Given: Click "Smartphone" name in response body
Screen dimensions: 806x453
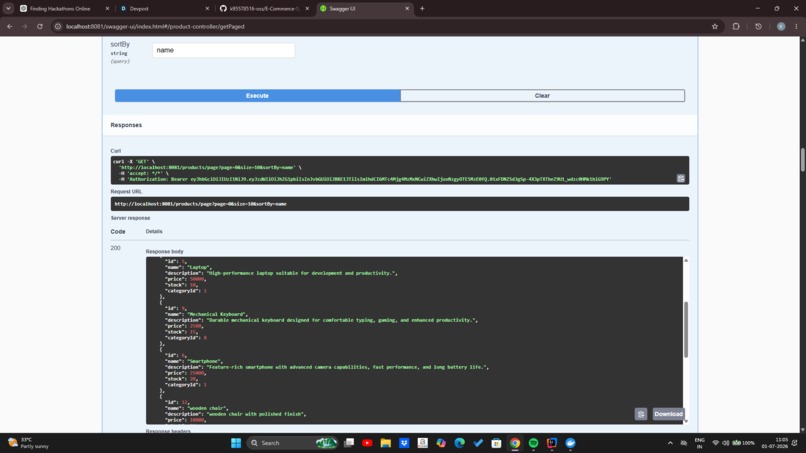Looking at the screenshot, I should [x=205, y=361].
